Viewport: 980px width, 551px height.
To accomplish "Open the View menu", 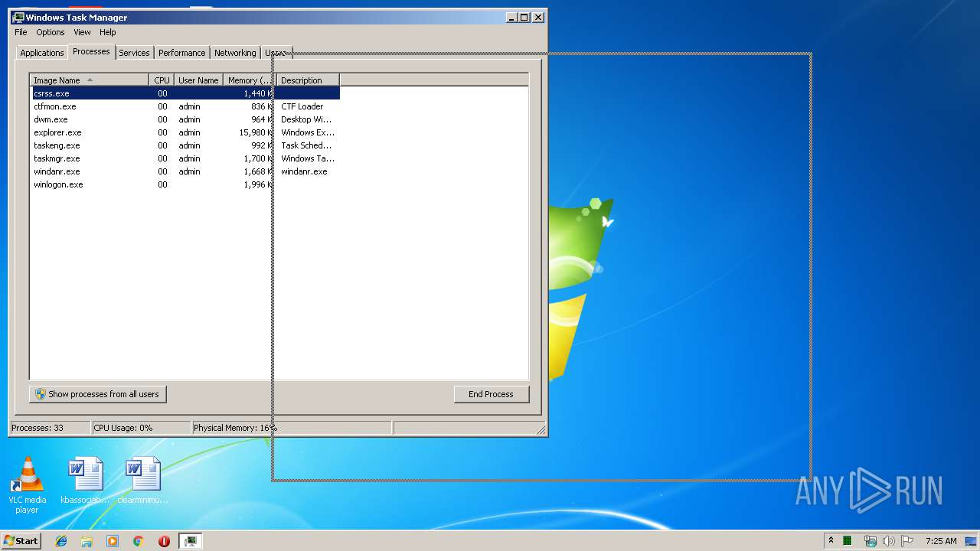I will tap(82, 32).
